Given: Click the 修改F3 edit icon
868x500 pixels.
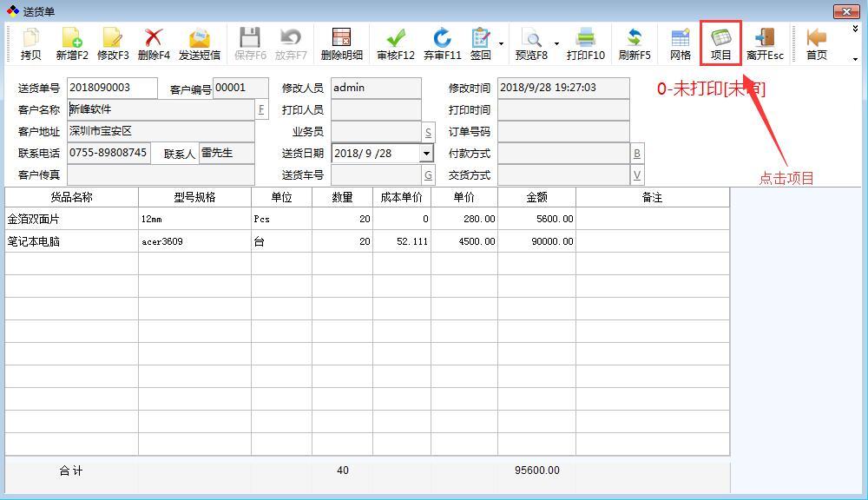Looking at the screenshot, I should click(x=113, y=43).
